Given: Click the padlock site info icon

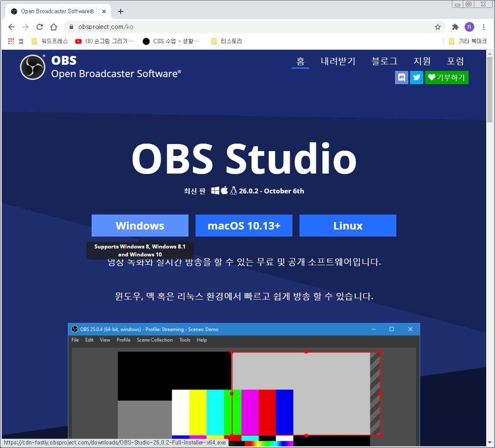Looking at the screenshot, I should 71,27.
